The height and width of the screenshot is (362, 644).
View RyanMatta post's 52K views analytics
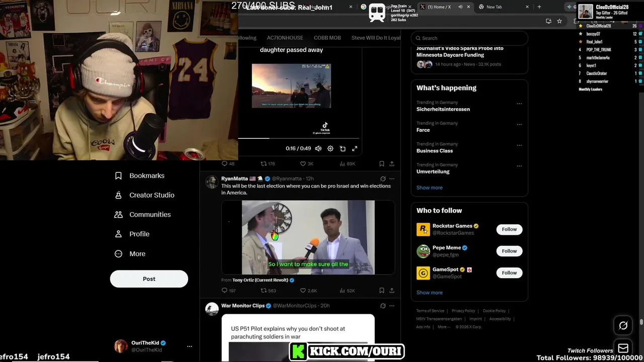pyautogui.click(x=347, y=291)
